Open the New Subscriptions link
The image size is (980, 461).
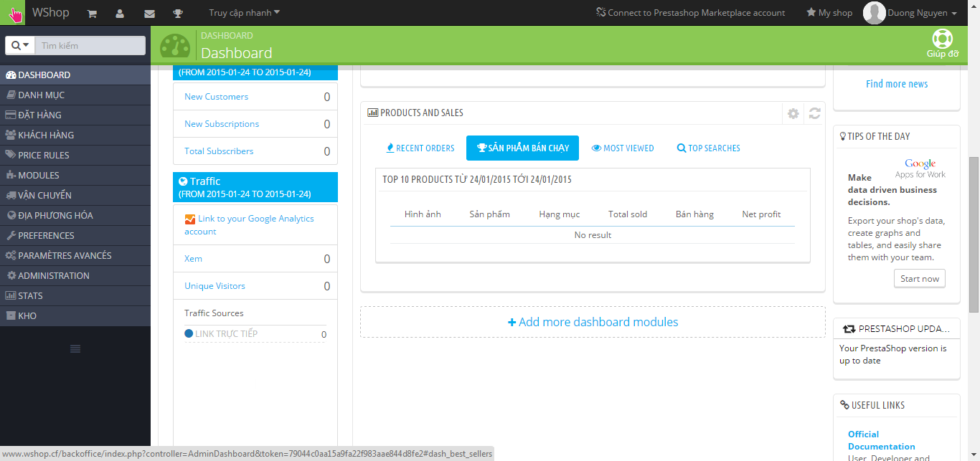point(221,124)
